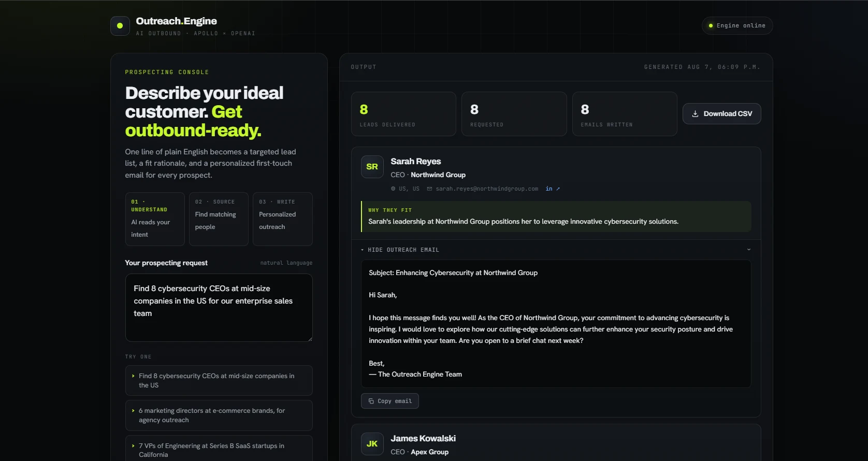Click the 'The Outreach Engine Team' signature
Image resolution: width=868 pixels, height=461 pixels.
415,374
